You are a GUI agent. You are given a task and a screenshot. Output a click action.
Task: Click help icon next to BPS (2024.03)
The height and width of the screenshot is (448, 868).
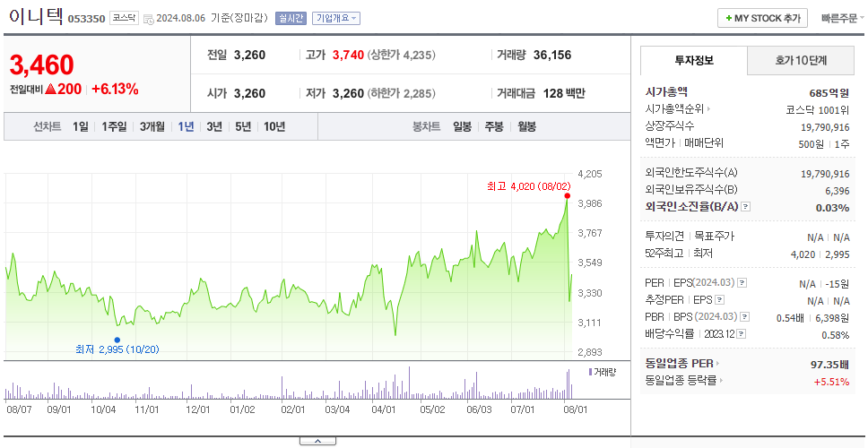[x=745, y=317]
